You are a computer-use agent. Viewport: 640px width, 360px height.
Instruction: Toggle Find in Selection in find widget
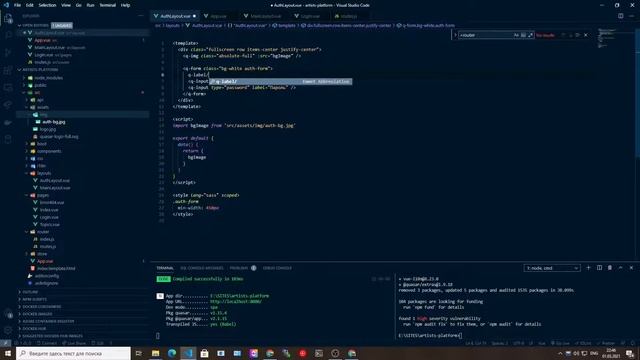click(578, 35)
